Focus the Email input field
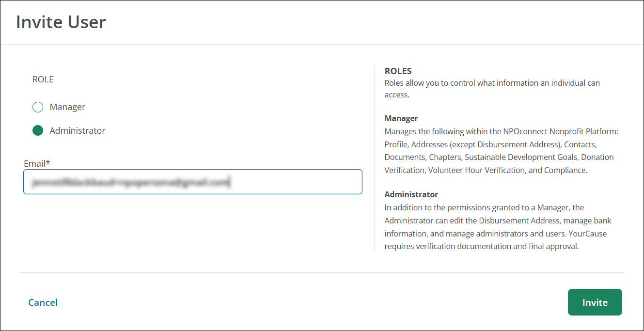 click(192, 182)
